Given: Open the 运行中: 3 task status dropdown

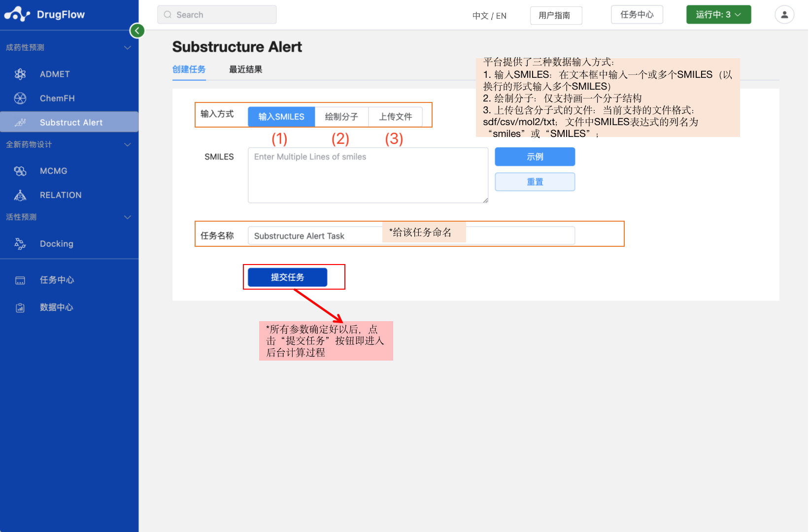Looking at the screenshot, I should pos(718,14).
